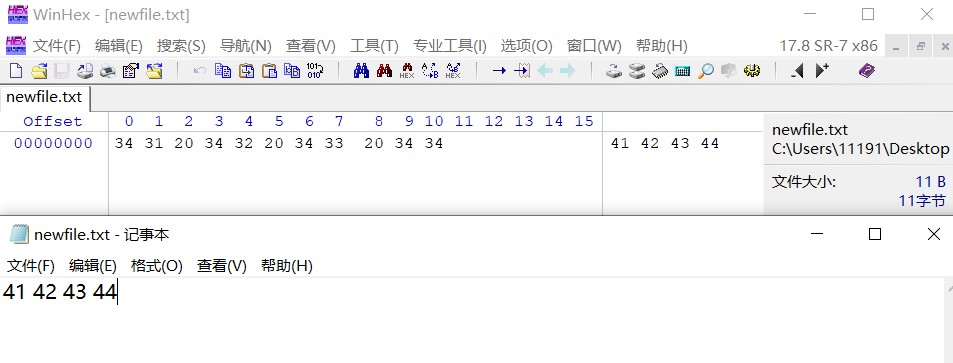953x363 pixels.
Task: Open a file with the folder icon
Action: tap(40, 71)
